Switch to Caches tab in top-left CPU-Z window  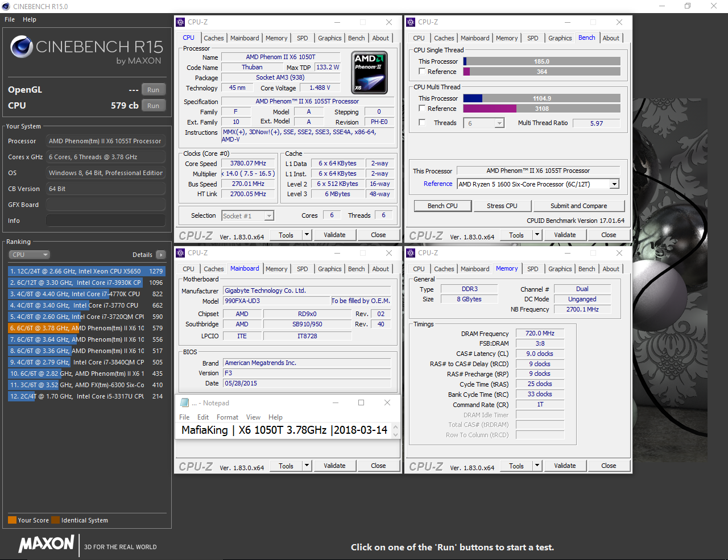coord(214,38)
